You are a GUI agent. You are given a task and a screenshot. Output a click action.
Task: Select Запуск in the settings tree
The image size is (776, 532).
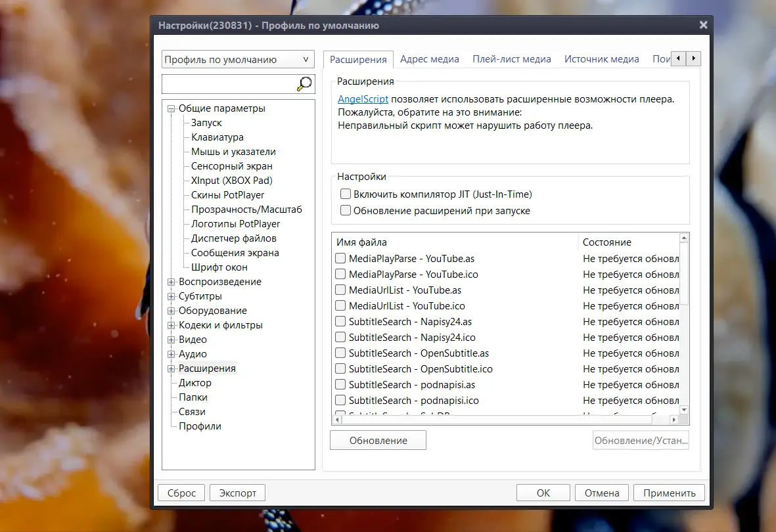pos(206,123)
